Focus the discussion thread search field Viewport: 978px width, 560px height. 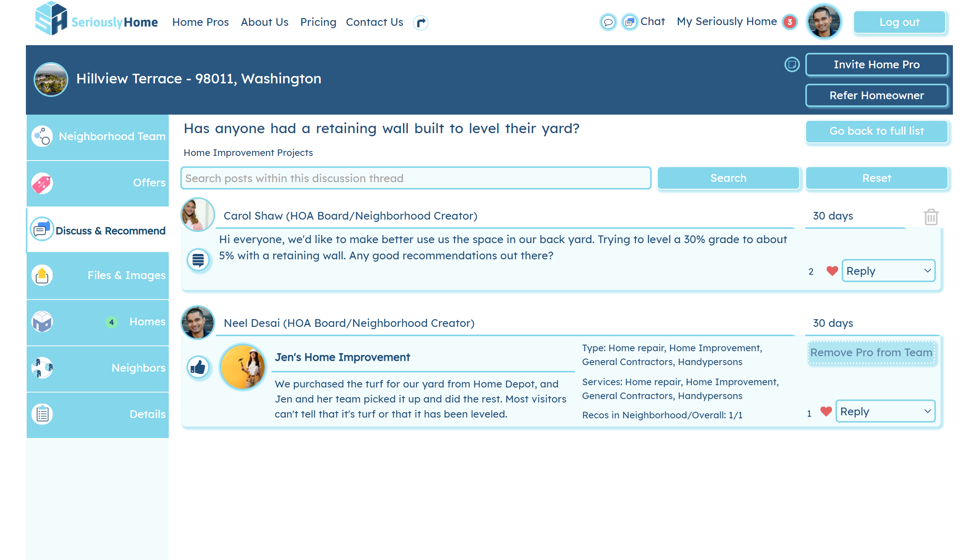416,178
